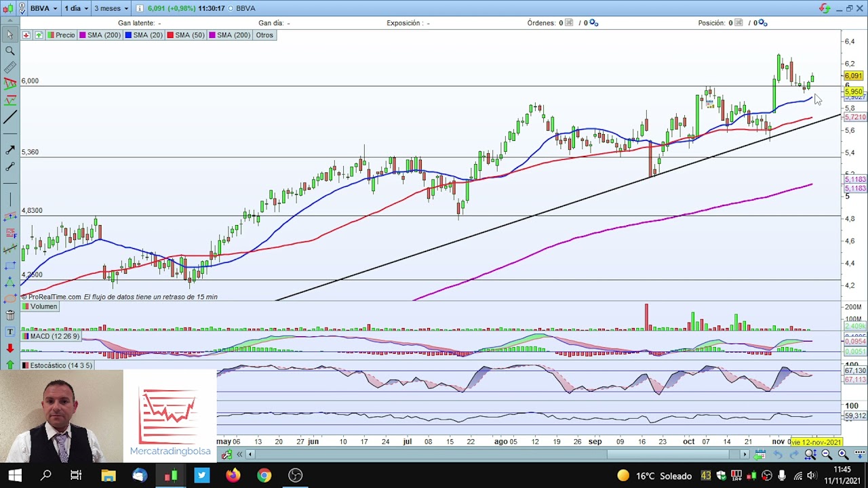Click the Otros tab
This screenshot has width=868, height=488.
(264, 35)
